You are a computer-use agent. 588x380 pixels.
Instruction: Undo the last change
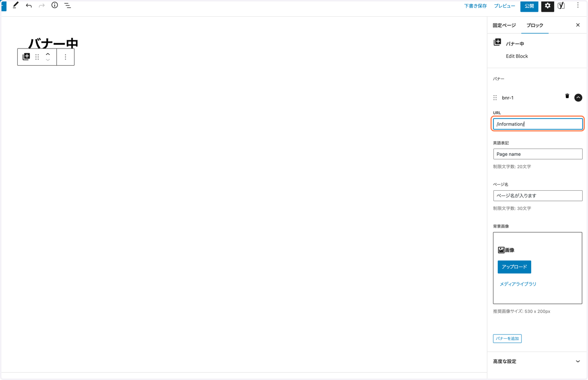click(x=29, y=5)
